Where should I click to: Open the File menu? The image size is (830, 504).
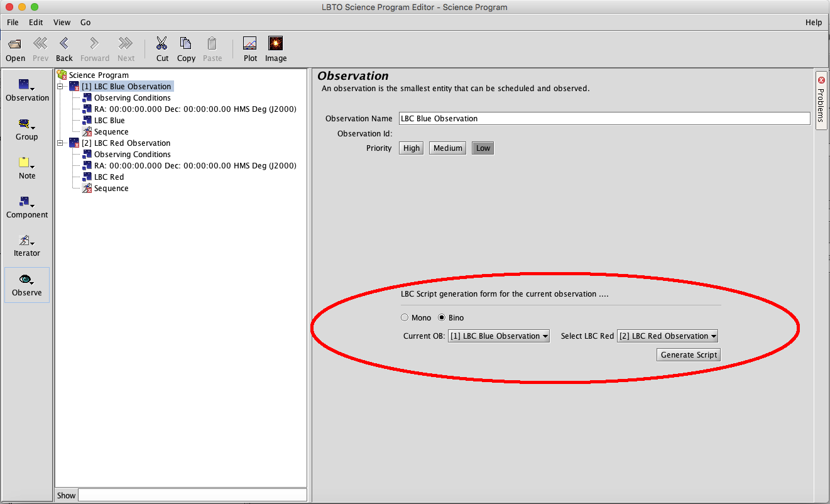click(x=13, y=22)
